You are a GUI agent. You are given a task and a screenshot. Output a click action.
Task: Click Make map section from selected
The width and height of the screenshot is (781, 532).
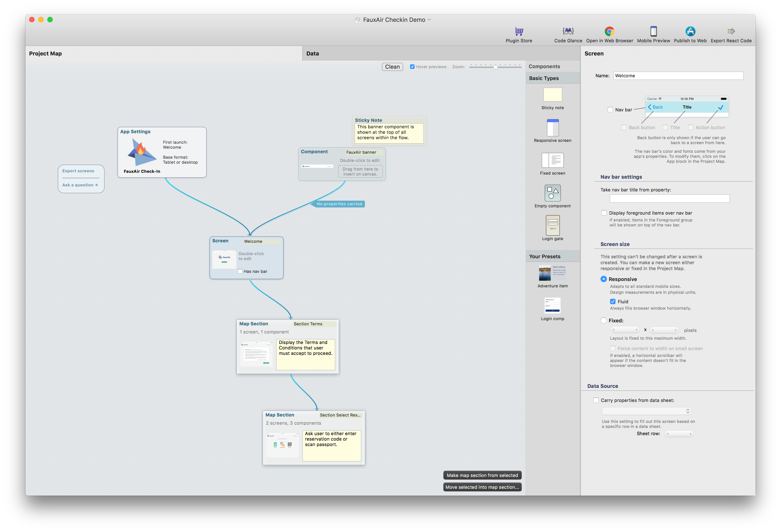point(482,475)
